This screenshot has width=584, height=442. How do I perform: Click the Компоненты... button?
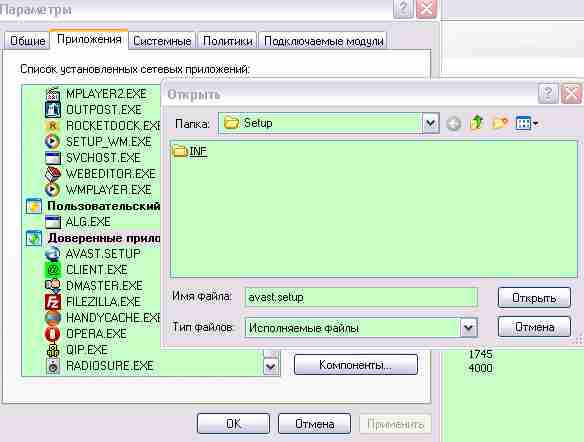point(356,365)
